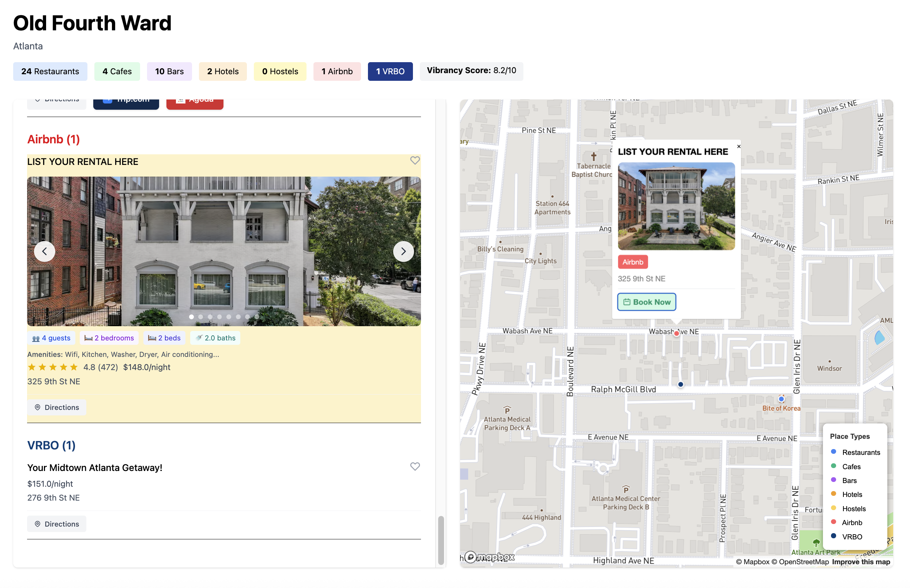Favorite the Airbnb listing with heart icon
The width and height of the screenshot is (910, 588).
(415, 161)
